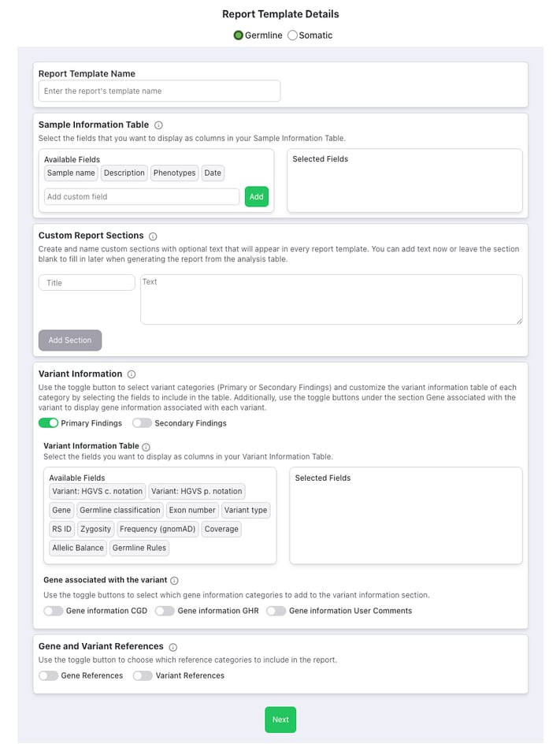Add the Coverage field chip

221,529
